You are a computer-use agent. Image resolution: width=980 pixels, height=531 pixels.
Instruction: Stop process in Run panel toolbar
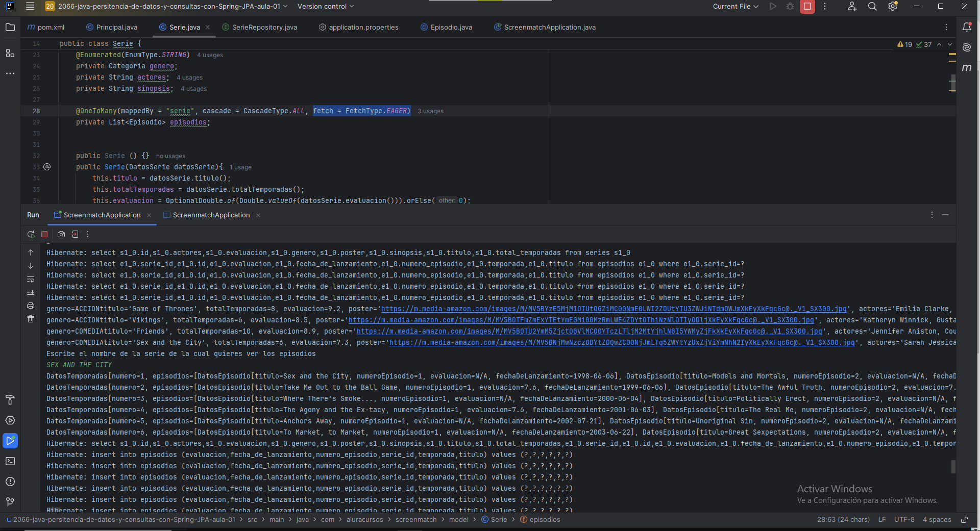tap(44, 234)
